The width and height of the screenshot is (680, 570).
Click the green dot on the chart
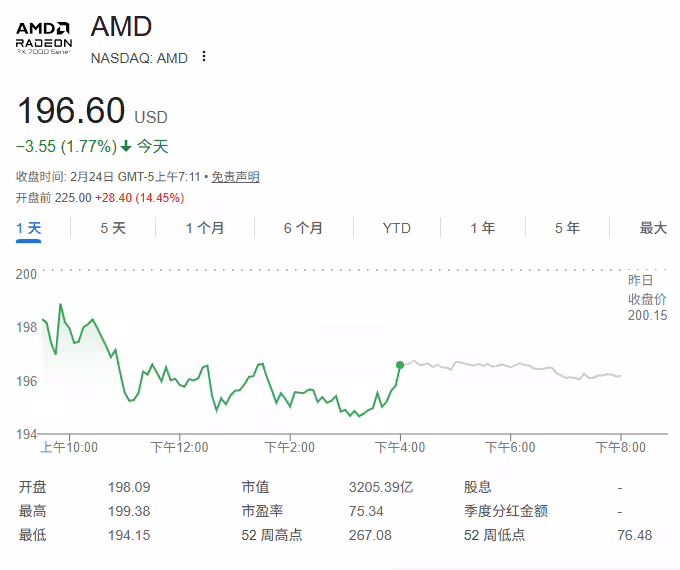[x=400, y=365]
